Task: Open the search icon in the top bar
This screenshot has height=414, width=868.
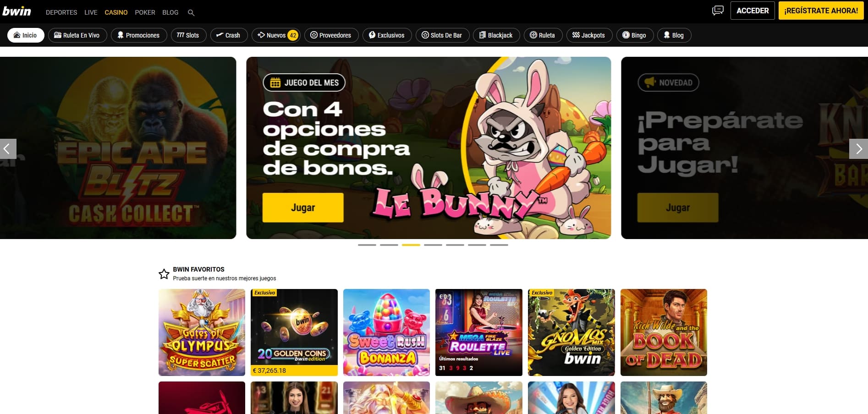Action: (191, 12)
